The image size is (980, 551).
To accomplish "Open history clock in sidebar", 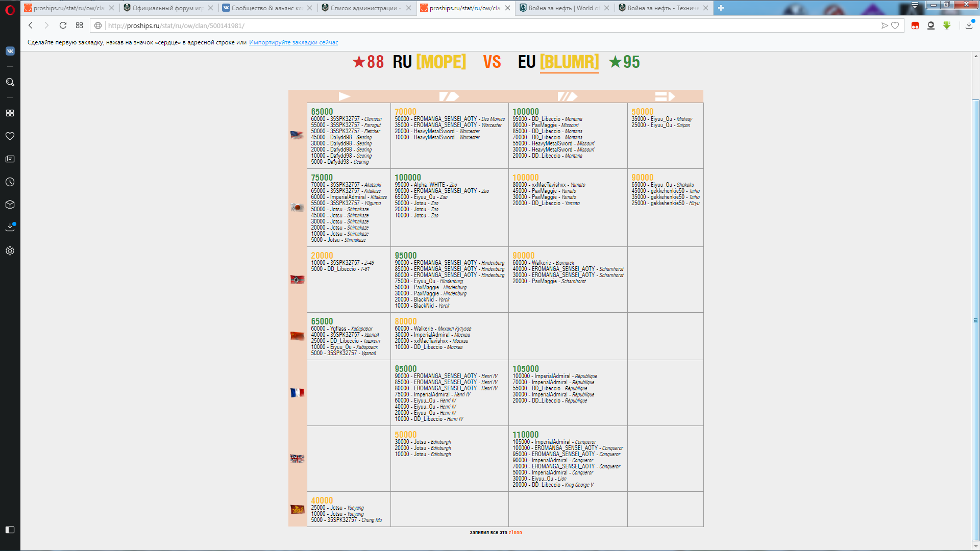I will [x=10, y=182].
